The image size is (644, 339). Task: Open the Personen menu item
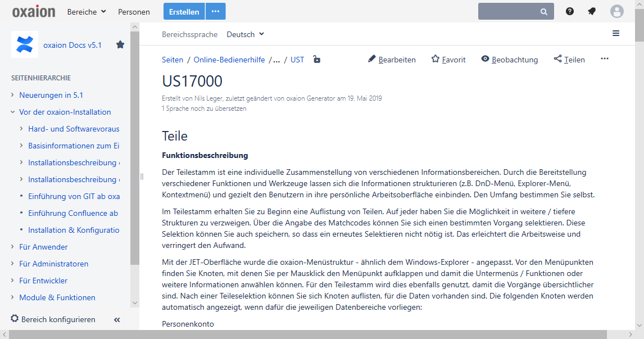pyautogui.click(x=134, y=12)
